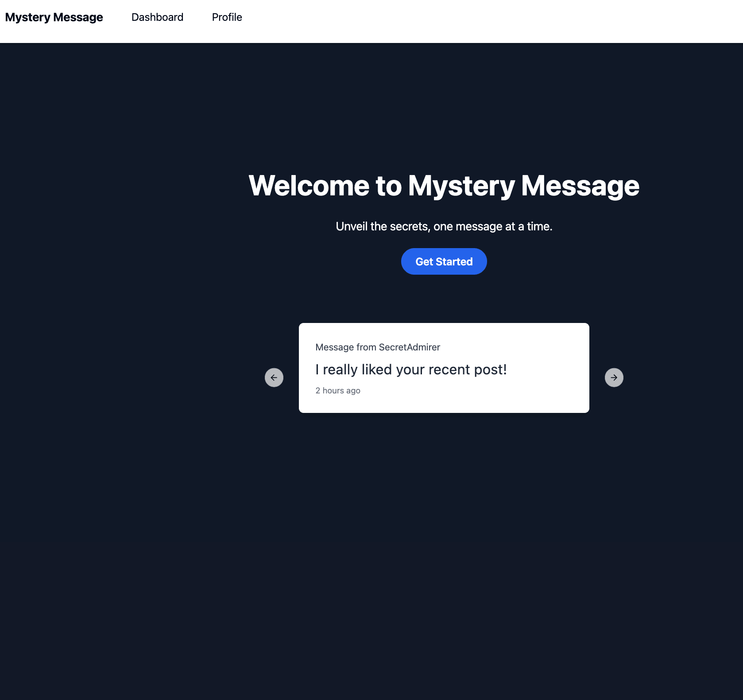Viewport: 743px width, 700px height.
Task: Advance to the next message slide
Action: coord(614,377)
